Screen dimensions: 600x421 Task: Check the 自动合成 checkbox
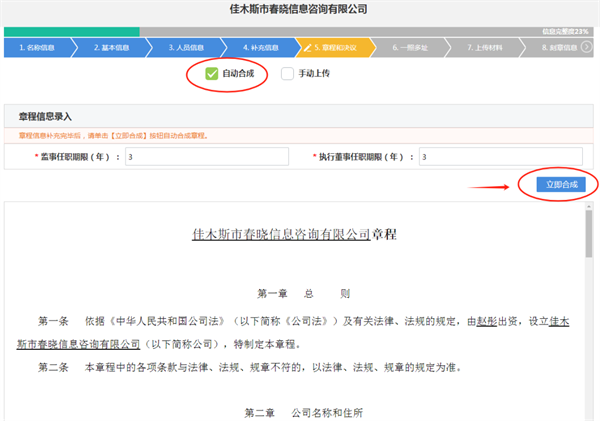tap(212, 73)
